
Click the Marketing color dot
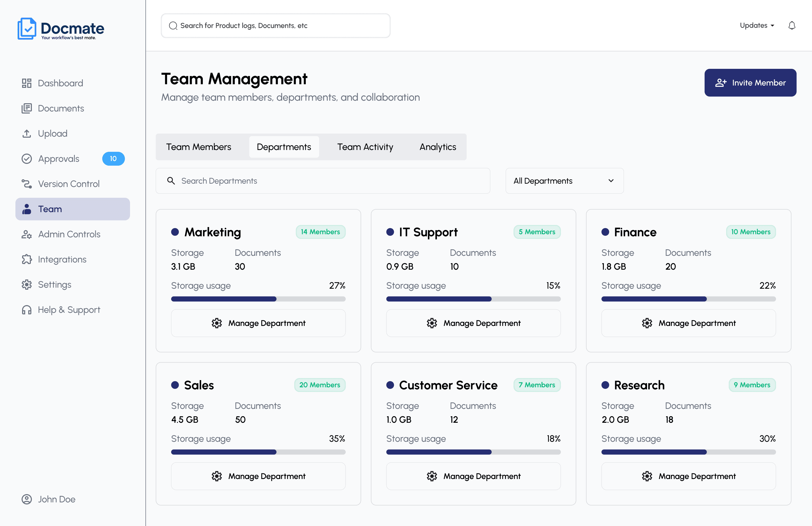coord(175,232)
